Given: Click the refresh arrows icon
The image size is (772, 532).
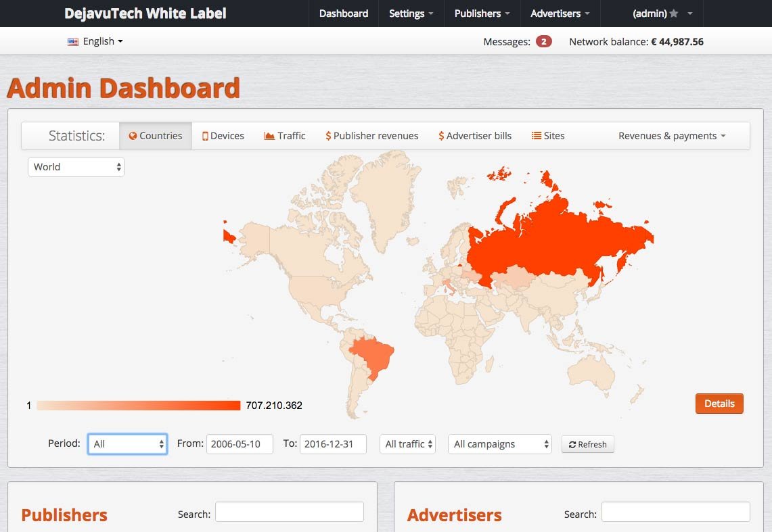Looking at the screenshot, I should 572,445.
